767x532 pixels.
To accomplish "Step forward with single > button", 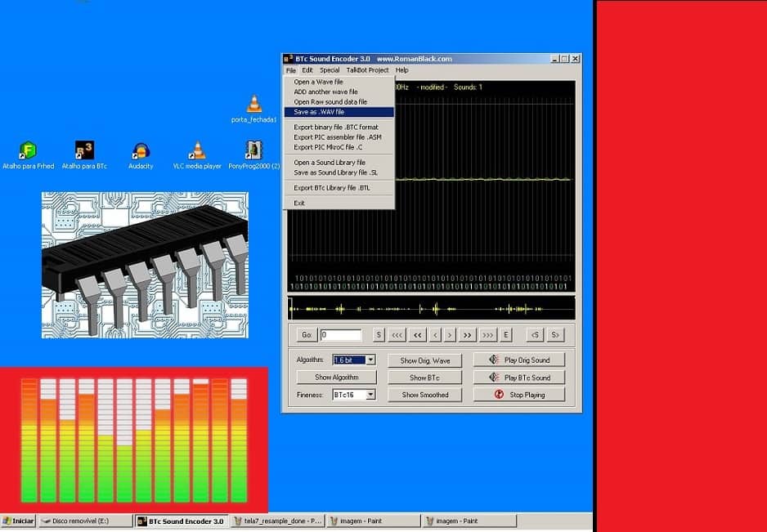I will point(450,335).
